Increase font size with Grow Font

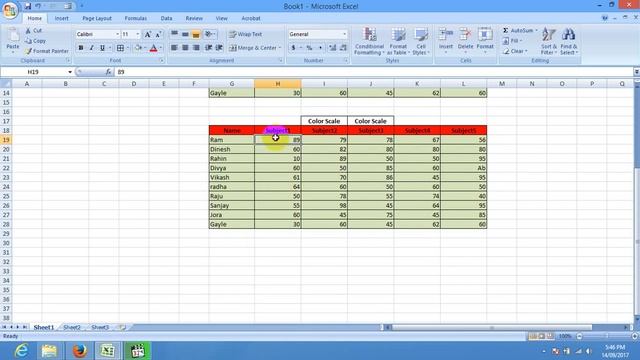point(148,34)
